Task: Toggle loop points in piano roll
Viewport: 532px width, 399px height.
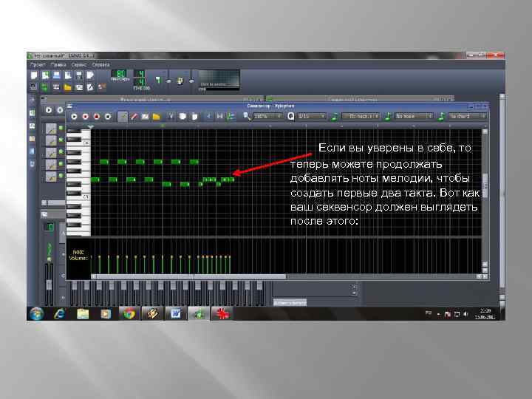Action: tap(220, 117)
